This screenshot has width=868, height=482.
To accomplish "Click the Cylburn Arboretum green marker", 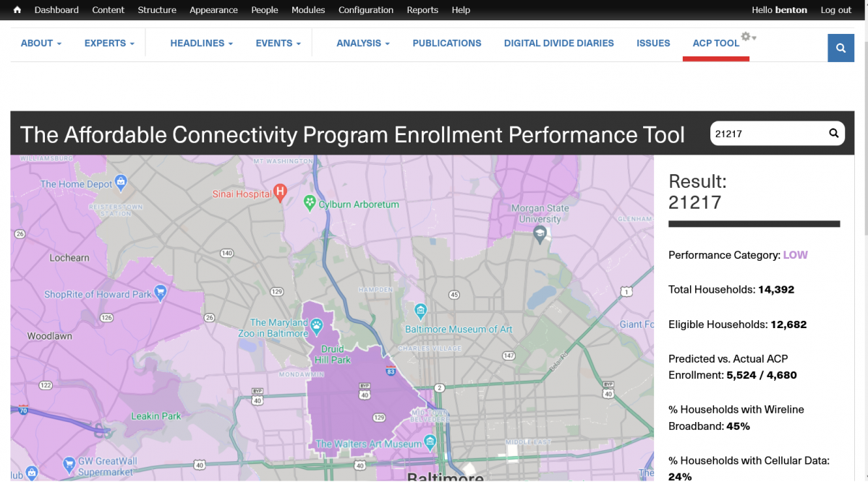I will click(310, 202).
